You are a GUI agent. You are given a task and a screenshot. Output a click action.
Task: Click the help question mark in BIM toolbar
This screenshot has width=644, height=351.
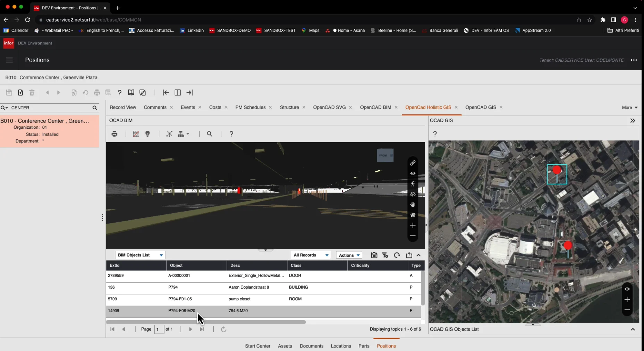point(231,134)
